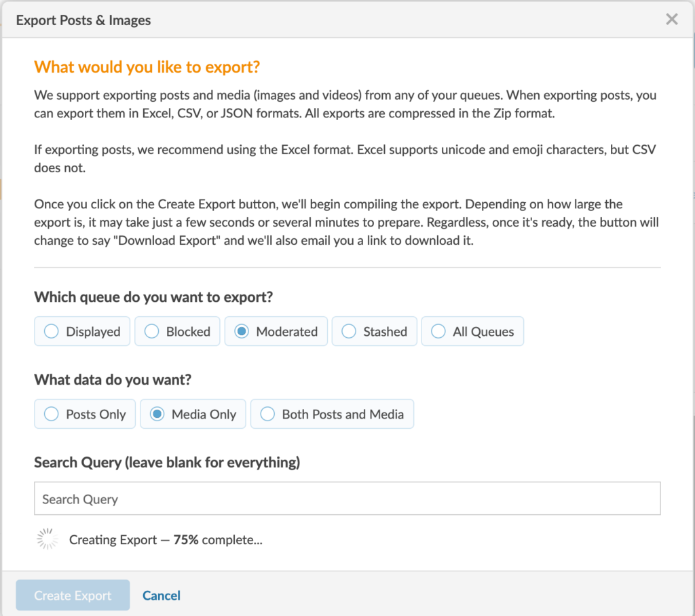Image resolution: width=695 pixels, height=616 pixels.
Task: Choose the Moderated queue radio button
Action: click(276, 331)
